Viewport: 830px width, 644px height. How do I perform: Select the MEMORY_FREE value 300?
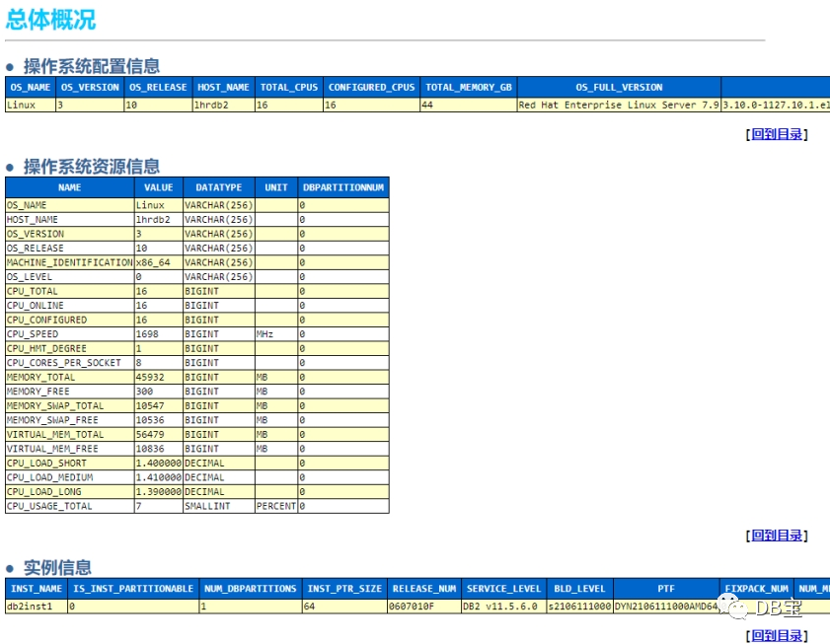coord(159,392)
